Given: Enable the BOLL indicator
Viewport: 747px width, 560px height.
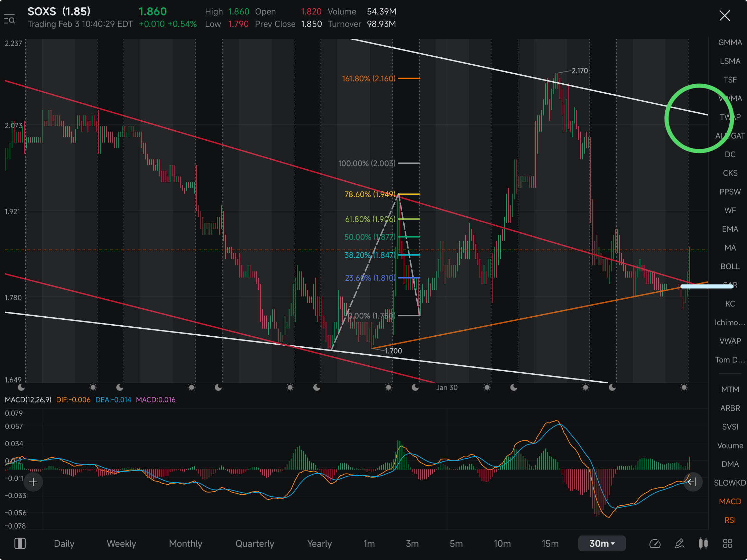Looking at the screenshot, I should tap(730, 267).
